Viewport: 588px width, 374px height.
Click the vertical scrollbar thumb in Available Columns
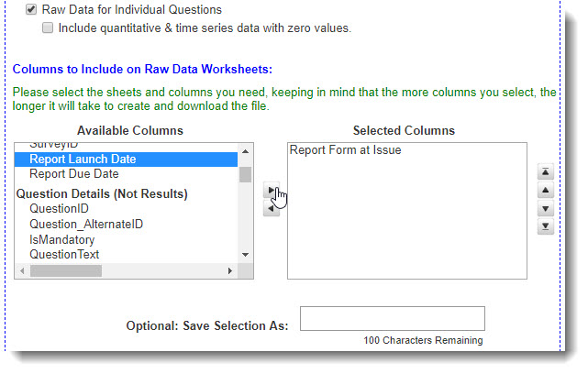pyautogui.click(x=245, y=175)
